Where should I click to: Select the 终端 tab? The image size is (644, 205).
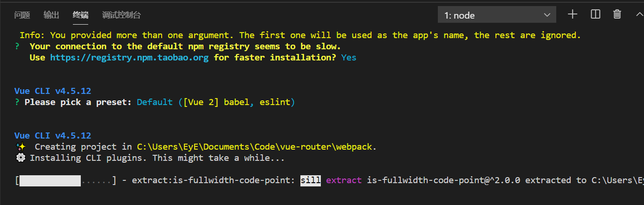[x=80, y=15]
